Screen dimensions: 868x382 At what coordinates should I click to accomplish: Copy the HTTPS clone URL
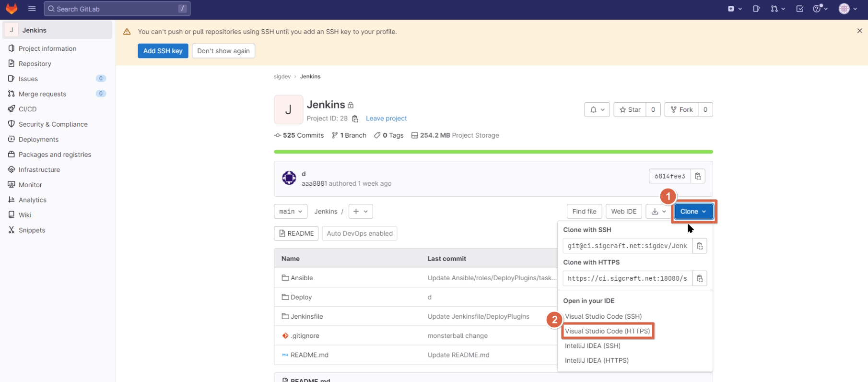(700, 278)
